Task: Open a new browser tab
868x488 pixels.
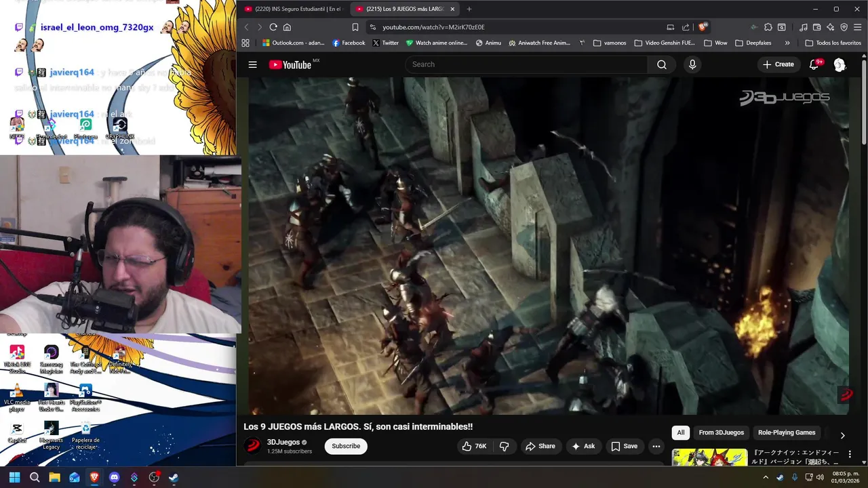Action: click(469, 9)
